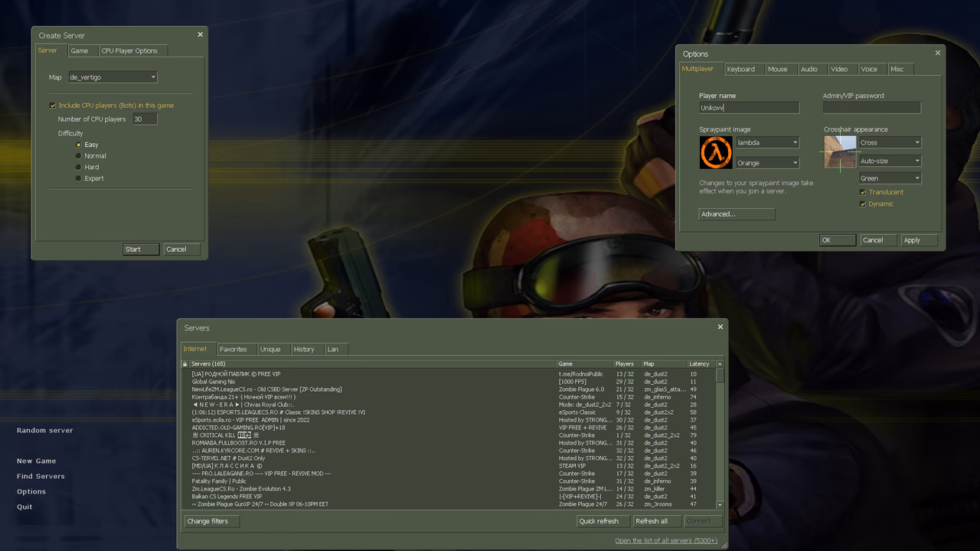Click the server list scroll-down arrow

(x=720, y=505)
